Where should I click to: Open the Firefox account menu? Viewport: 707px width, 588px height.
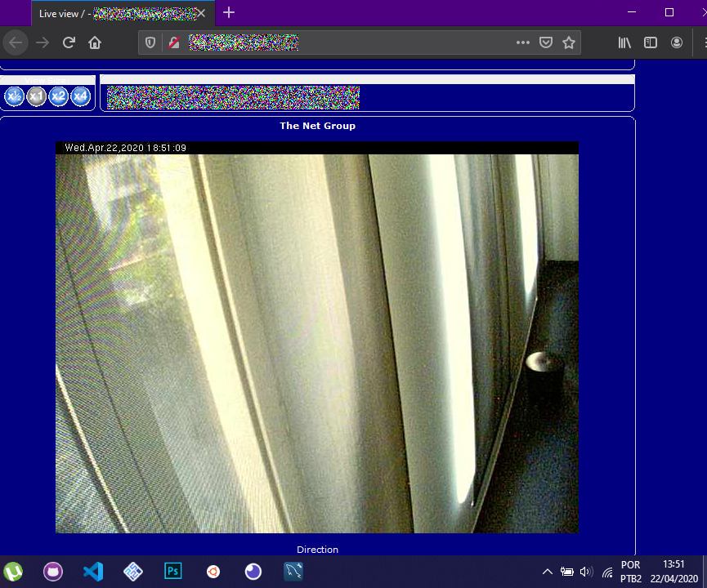pos(677,42)
